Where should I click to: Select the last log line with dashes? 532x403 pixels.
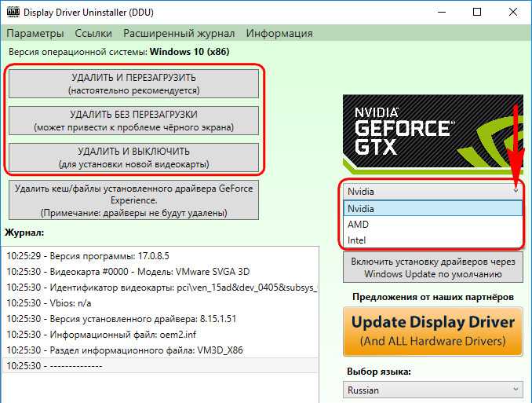click(x=160, y=365)
